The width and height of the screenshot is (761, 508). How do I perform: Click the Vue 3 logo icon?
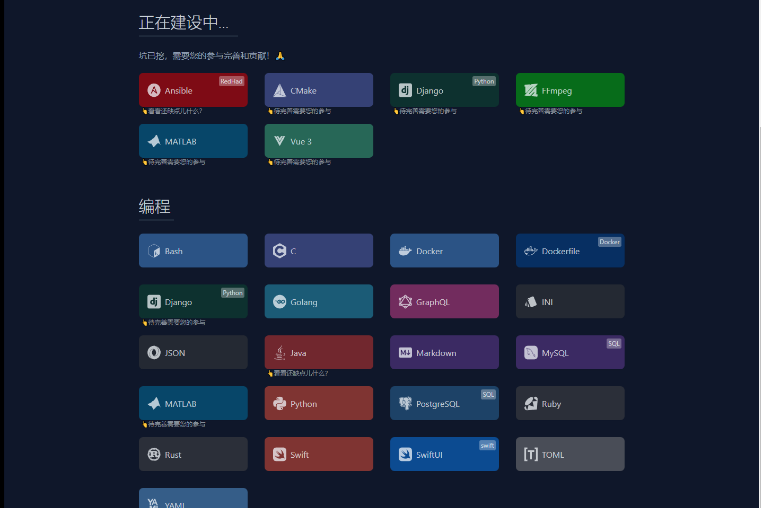coord(280,141)
